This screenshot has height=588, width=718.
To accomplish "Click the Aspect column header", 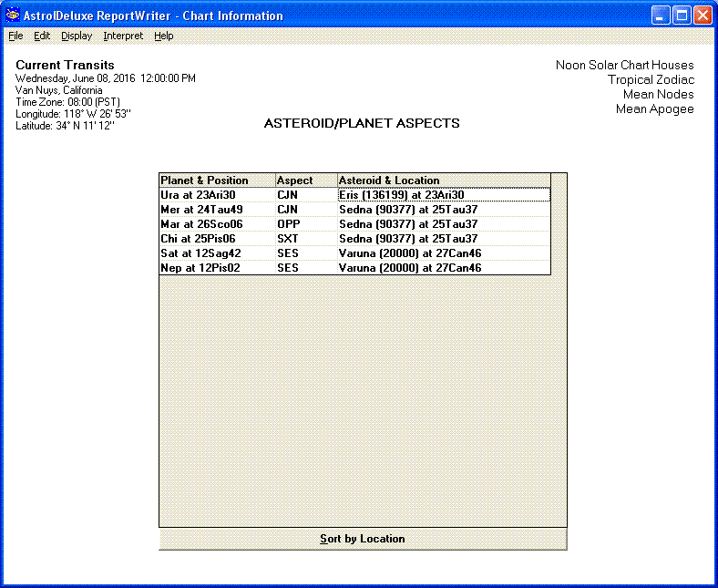I will point(305,181).
